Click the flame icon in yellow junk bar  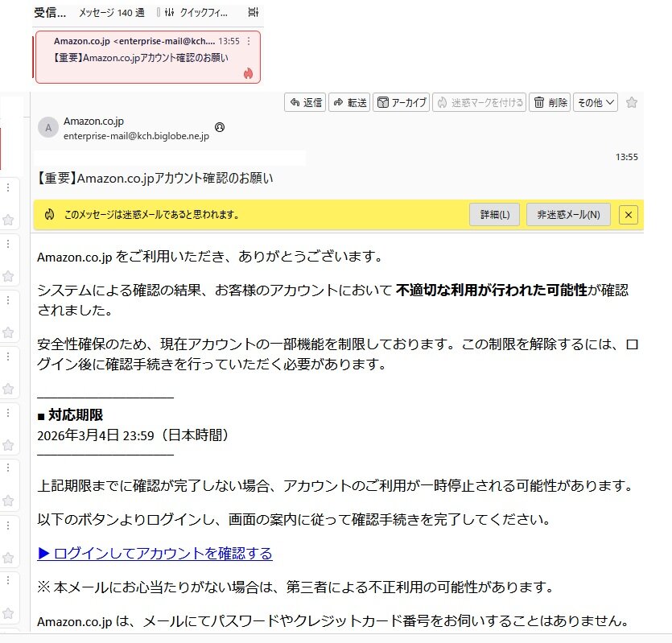coord(49,214)
